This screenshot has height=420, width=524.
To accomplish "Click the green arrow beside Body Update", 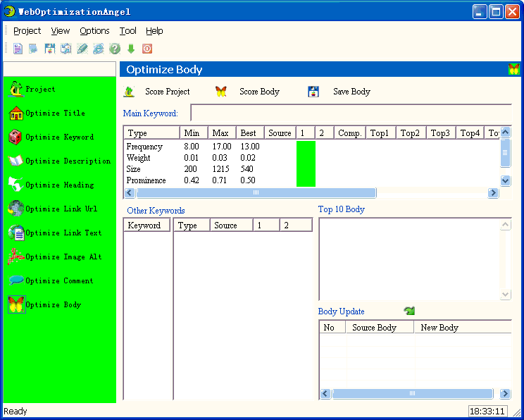I will 409,311.
